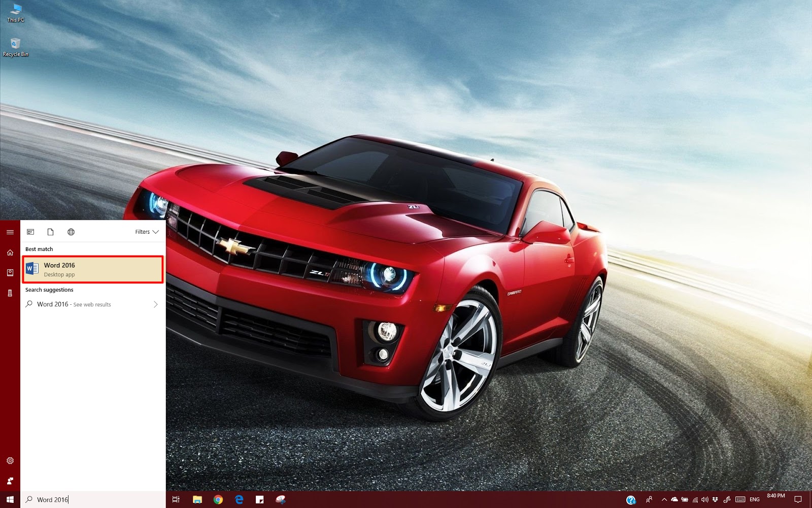Open the Cortana devices icon
This screenshot has height=508, width=812.
10,293
